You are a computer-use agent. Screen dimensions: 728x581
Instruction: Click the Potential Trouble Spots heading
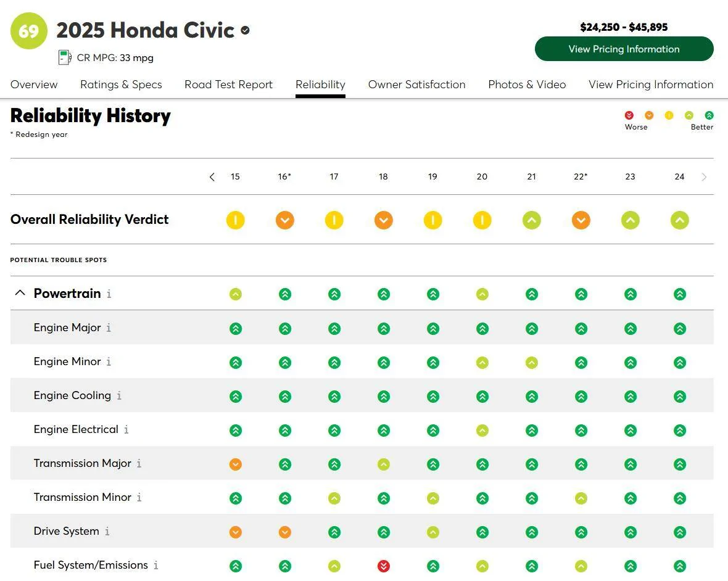point(59,260)
